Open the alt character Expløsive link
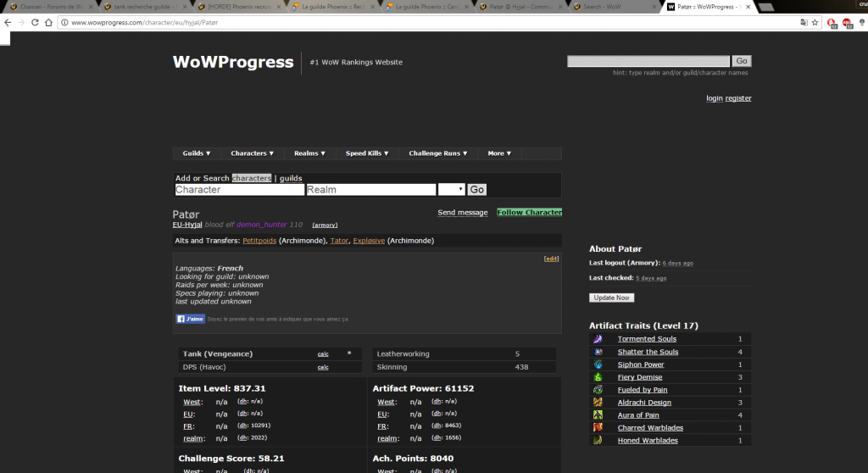Screen dimensions: 868x473 [369, 241]
